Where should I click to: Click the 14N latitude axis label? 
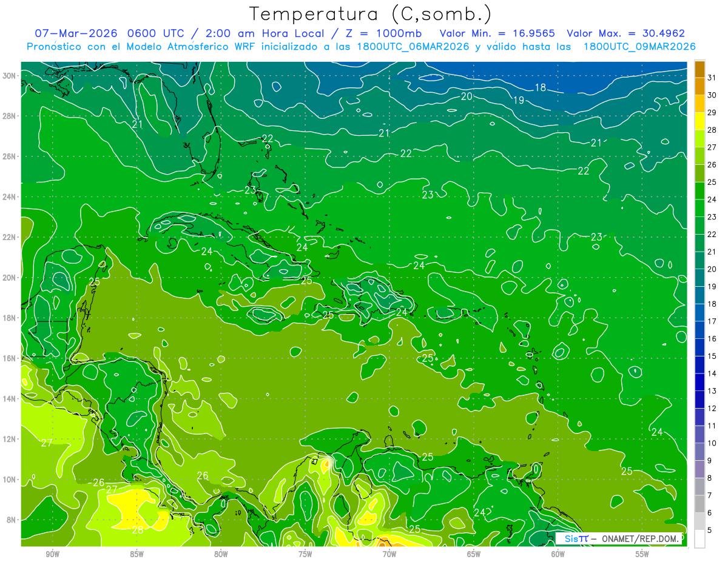10,398
